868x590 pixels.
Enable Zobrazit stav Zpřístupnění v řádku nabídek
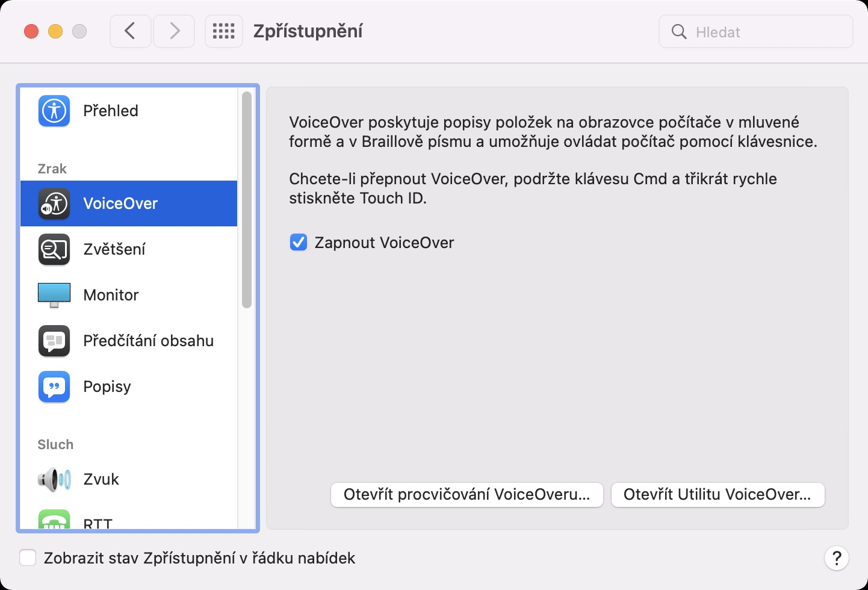(x=28, y=558)
